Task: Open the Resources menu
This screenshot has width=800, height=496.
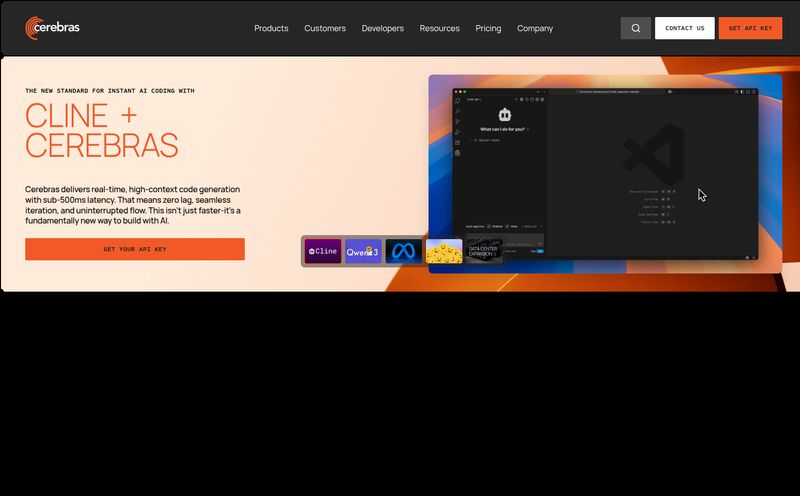Action: click(x=440, y=28)
